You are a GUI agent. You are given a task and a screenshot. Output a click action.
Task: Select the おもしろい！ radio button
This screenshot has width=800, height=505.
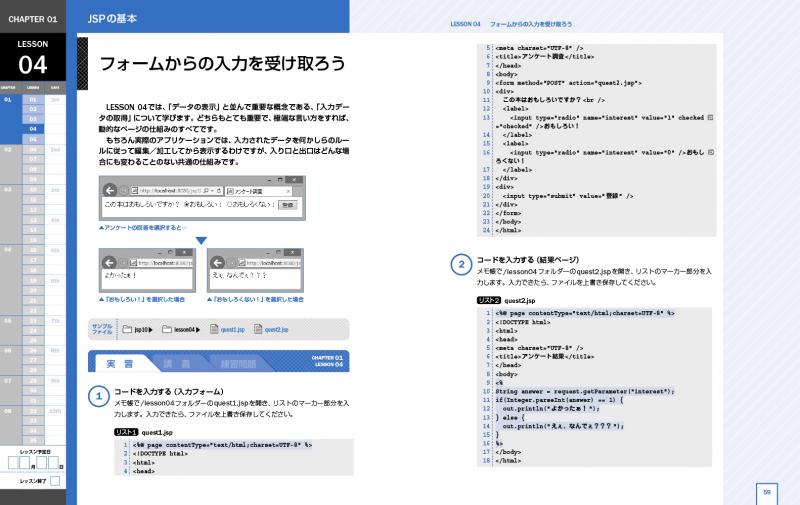tap(186, 205)
